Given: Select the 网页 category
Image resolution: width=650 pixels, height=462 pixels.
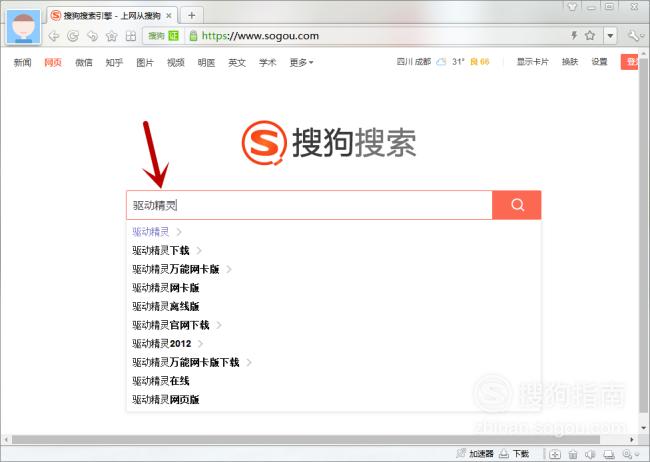Looking at the screenshot, I should click(53, 63).
